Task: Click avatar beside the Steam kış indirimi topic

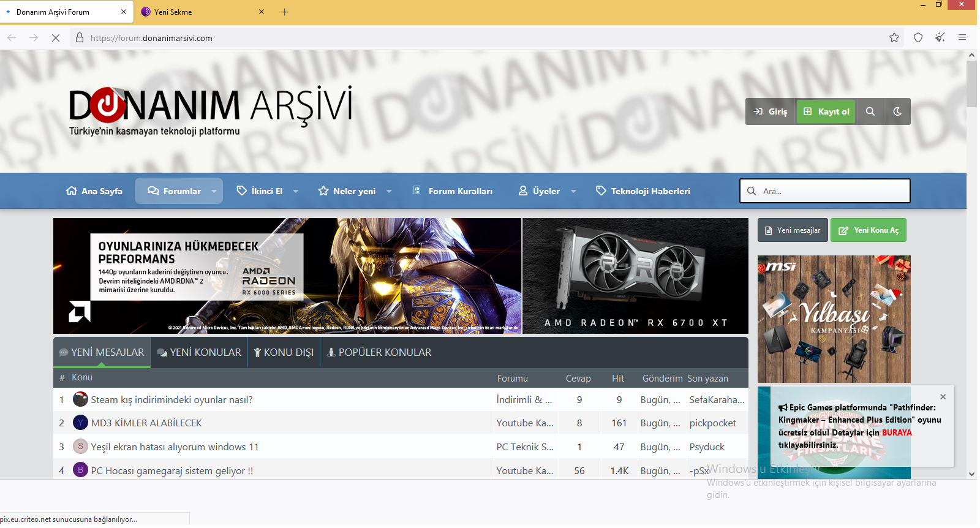Action: pyautogui.click(x=80, y=399)
